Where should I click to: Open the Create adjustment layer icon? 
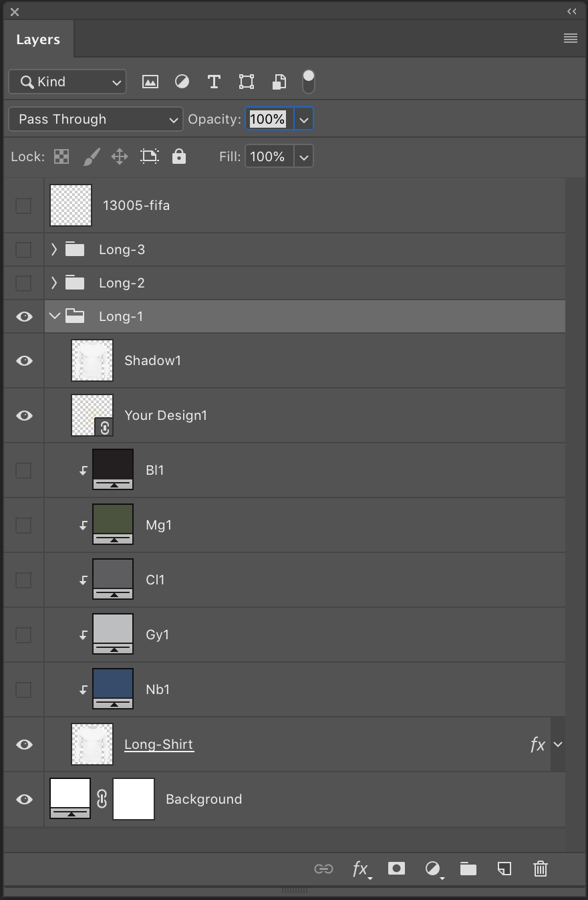pyautogui.click(x=432, y=869)
